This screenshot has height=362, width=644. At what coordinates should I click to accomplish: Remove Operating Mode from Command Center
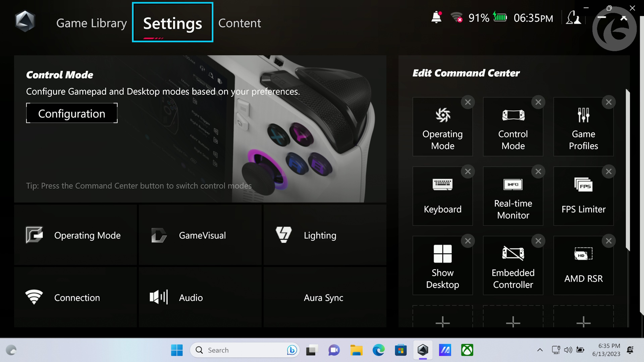[x=468, y=102]
